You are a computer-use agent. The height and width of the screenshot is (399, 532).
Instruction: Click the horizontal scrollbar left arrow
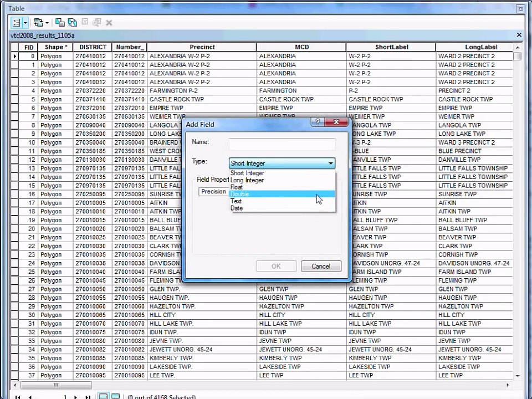pos(15,385)
